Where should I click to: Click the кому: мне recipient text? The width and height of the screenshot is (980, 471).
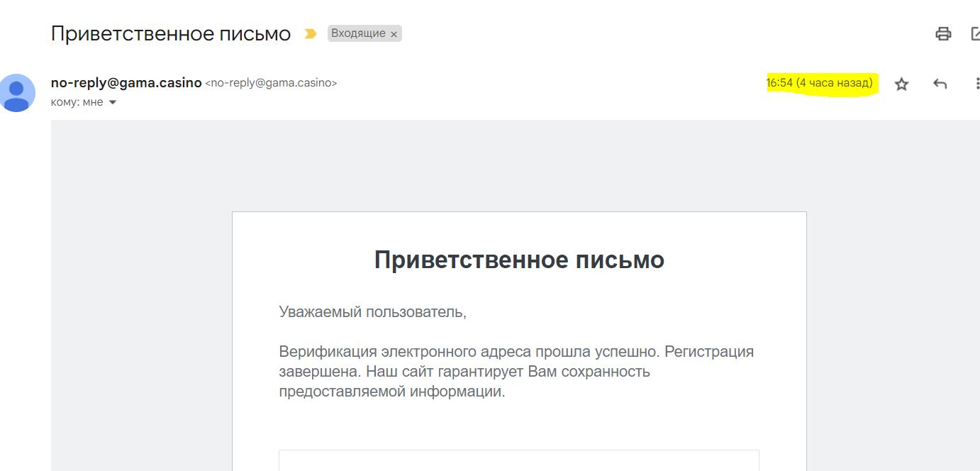(x=77, y=102)
